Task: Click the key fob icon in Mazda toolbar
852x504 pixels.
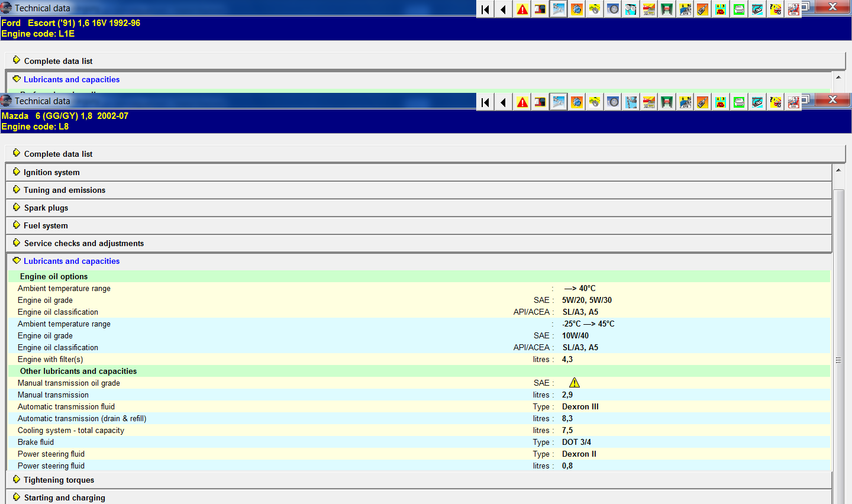Action: point(703,102)
